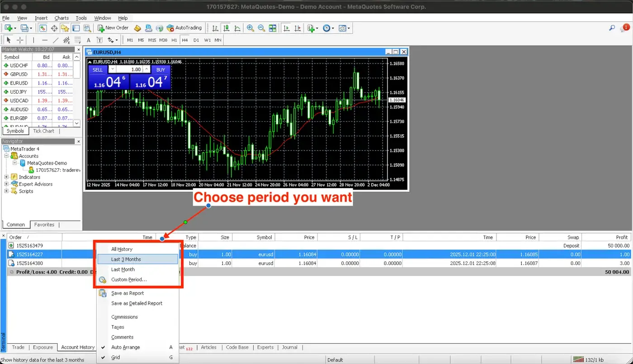Image resolution: width=633 pixels, height=364 pixels.
Task: Choose All History from context menu
Action: pyautogui.click(x=138, y=249)
